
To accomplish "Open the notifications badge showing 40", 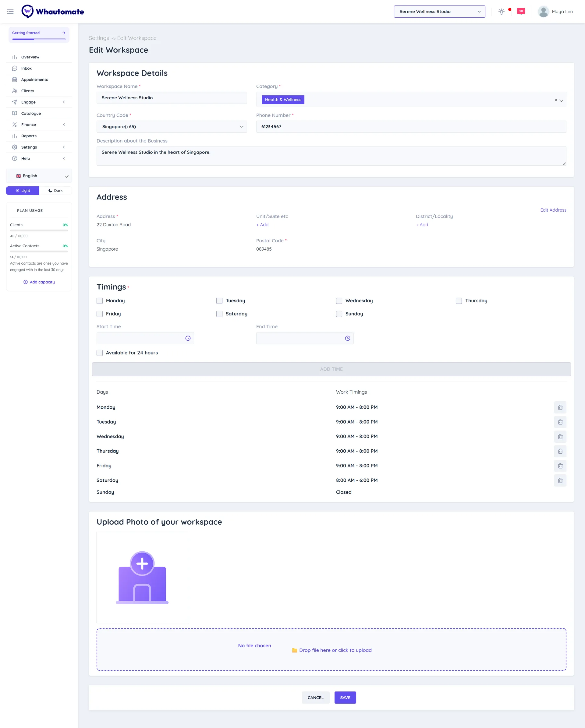I will click(x=521, y=11).
